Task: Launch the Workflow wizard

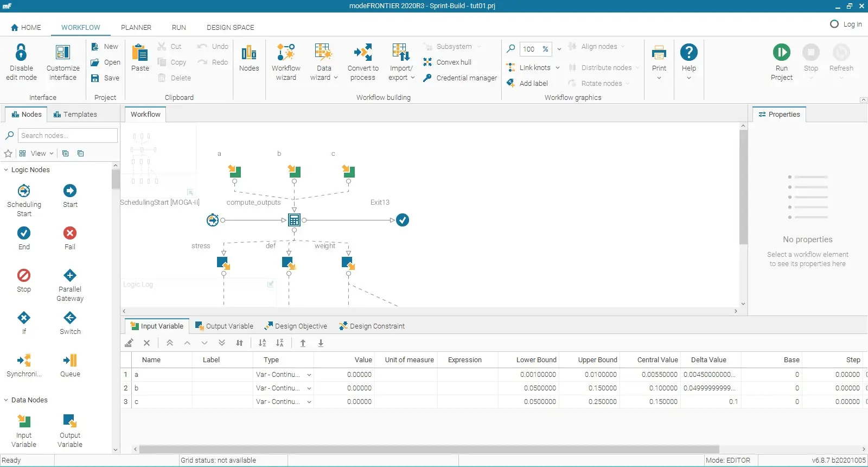Action: click(286, 62)
